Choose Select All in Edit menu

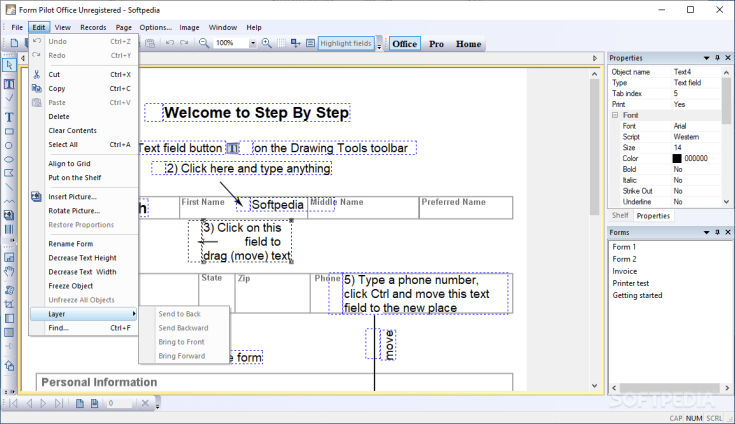pos(84,145)
